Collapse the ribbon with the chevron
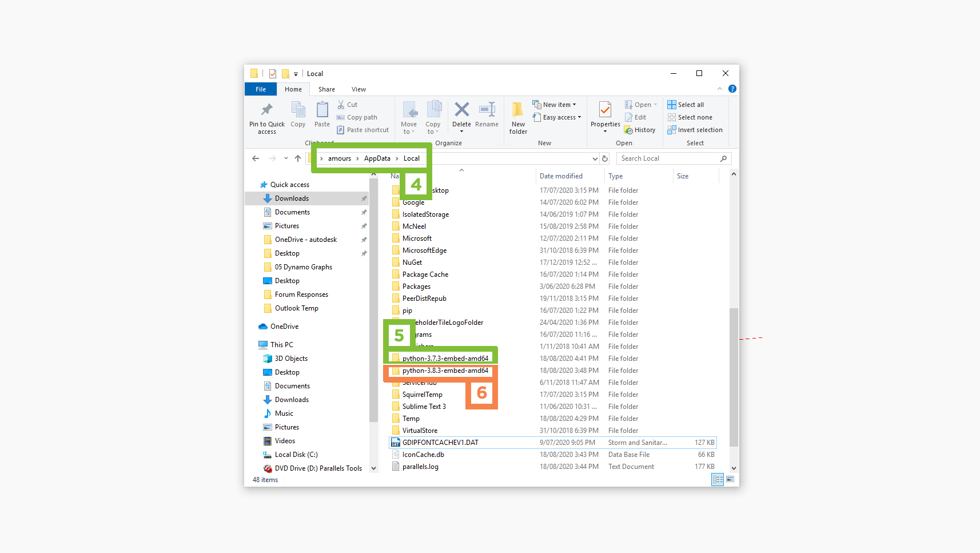The width and height of the screenshot is (980, 553). click(x=720, y=89)
